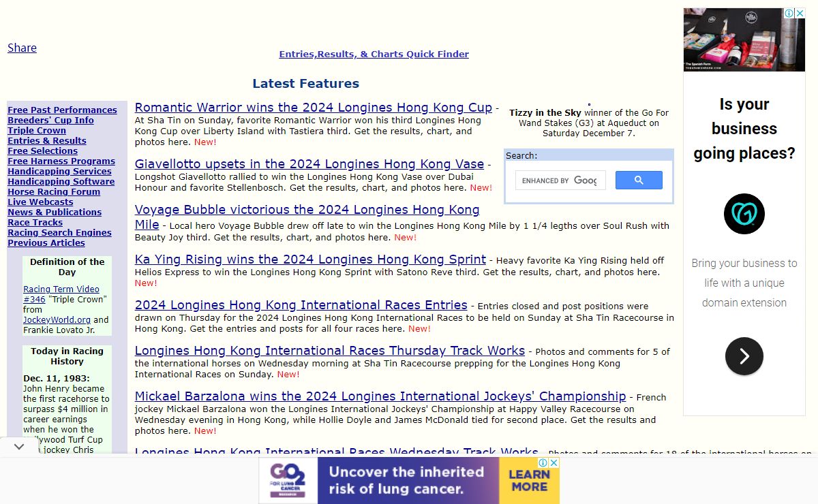Image resolution: width=818 pixels, height=504 pixels.
Task: Open Previous Articles link
Action: (46, 243)
